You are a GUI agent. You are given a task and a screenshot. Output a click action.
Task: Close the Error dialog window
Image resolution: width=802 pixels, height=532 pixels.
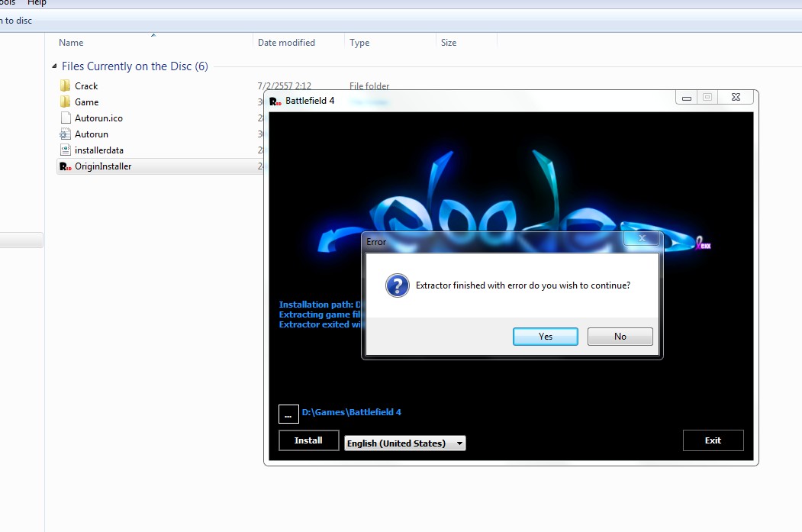pyautogui.click(x=641, y=239)
